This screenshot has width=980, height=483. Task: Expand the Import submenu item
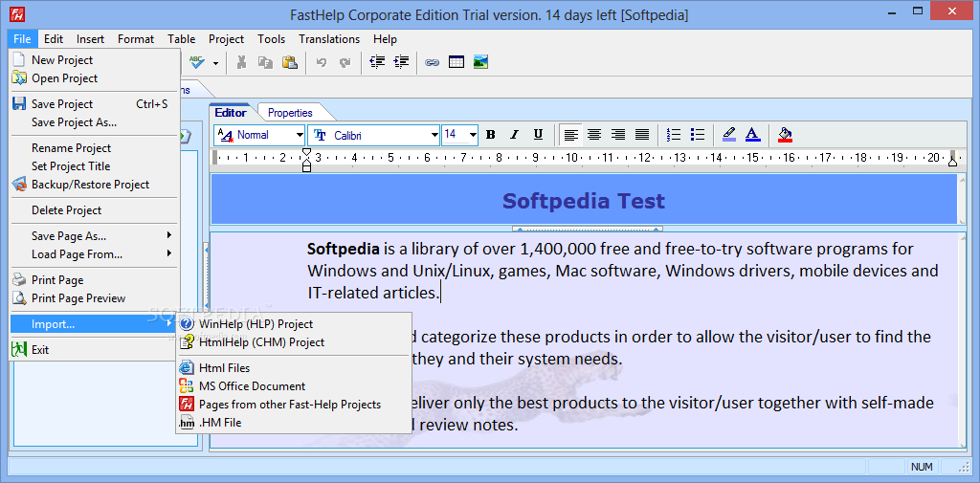click(x=95, y=323)
